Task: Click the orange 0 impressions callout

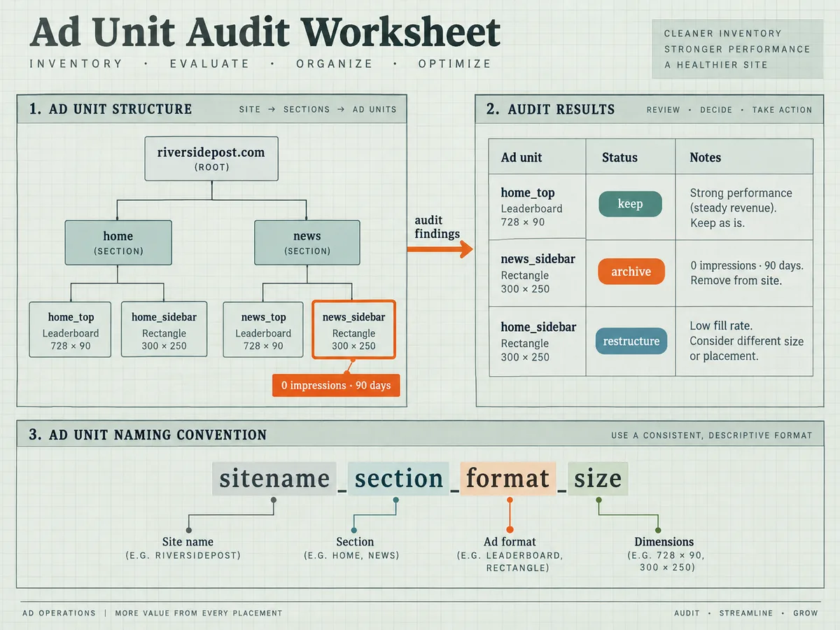Action: click(336, 385)
